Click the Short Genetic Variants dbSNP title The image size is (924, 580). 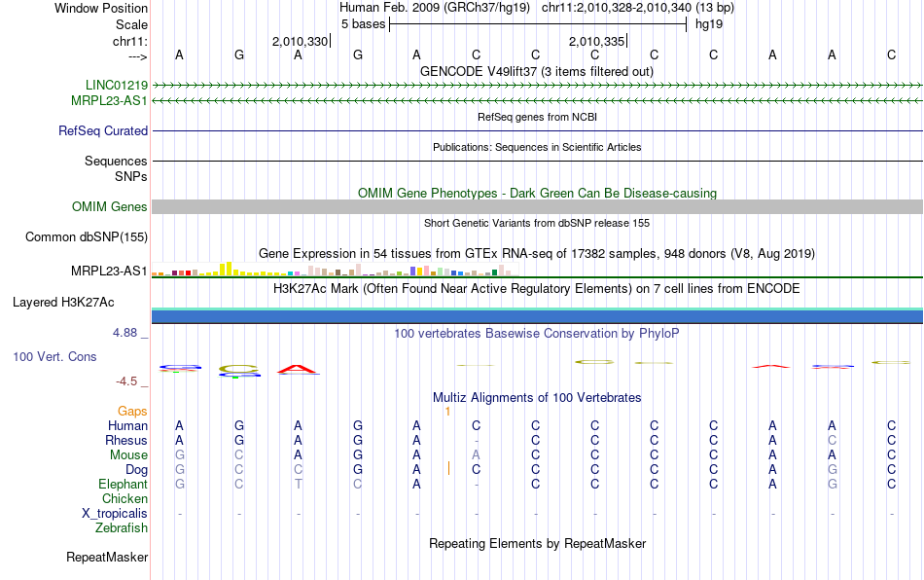click(x=537, y=223)
